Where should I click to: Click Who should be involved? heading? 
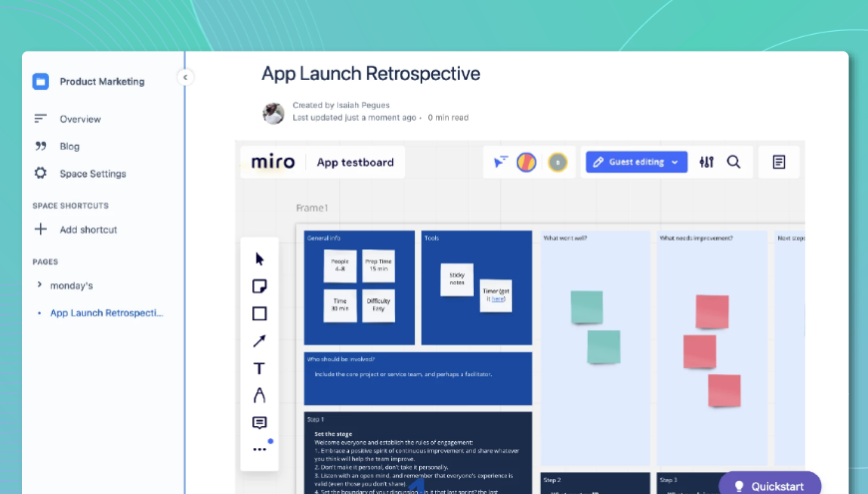[341, 359]
